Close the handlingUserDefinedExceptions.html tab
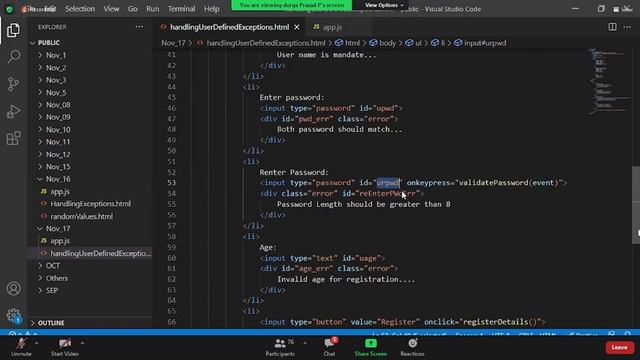640x360 pixels. coord(297,27)
